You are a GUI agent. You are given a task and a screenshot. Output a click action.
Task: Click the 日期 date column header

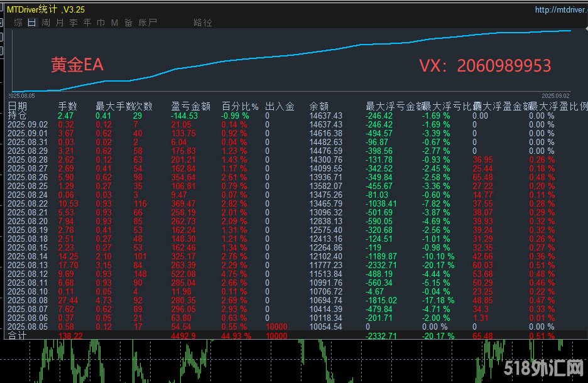(18, 107)
